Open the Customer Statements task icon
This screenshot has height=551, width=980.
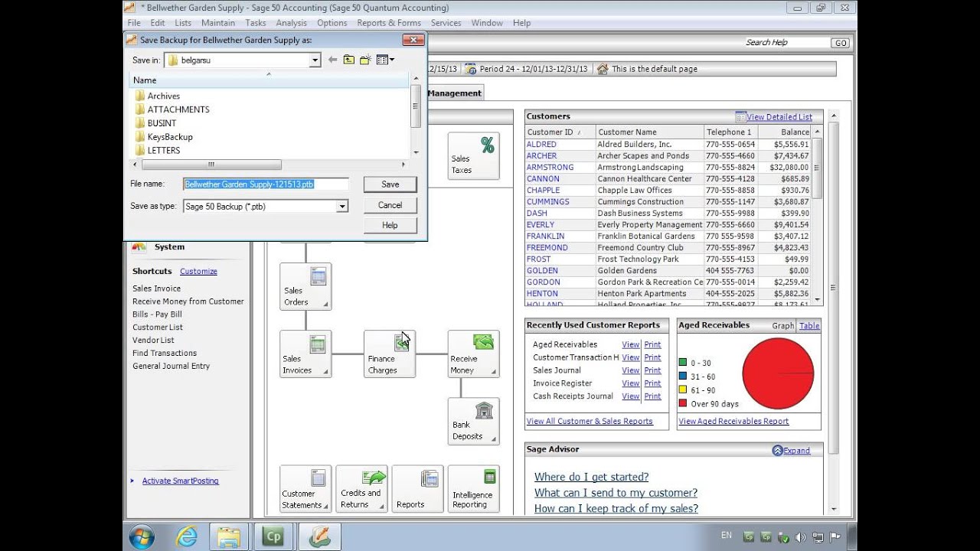[305, 489]
